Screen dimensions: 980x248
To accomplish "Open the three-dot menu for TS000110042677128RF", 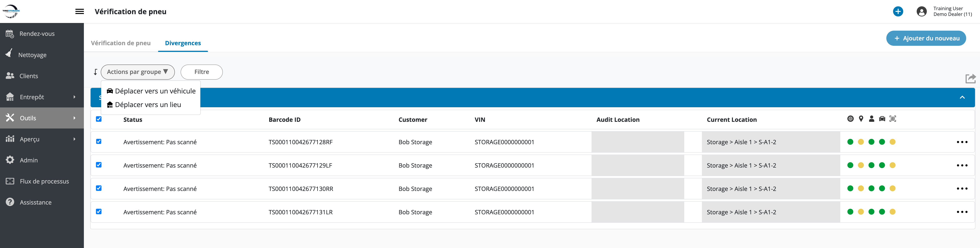I will click(x=962, y=142).
